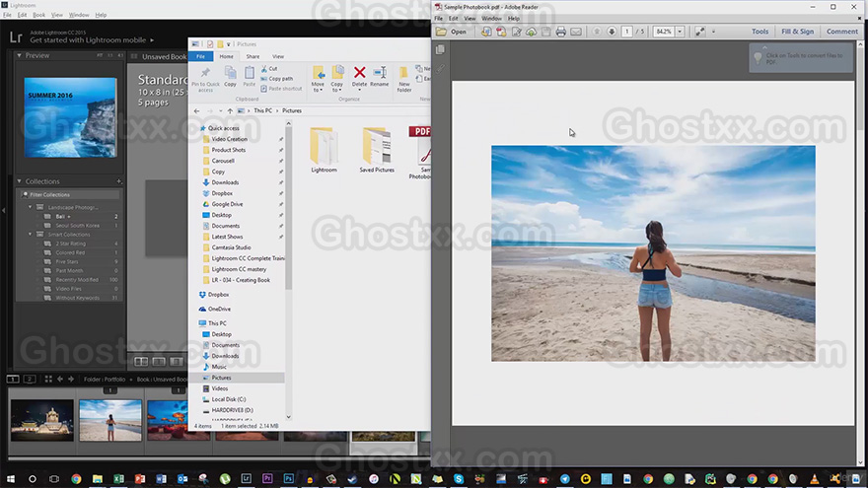Viewport: 868px width, 488px height.
Task: Collapse the Preview panel in Lightroom
Action: [x=20, y=55]
